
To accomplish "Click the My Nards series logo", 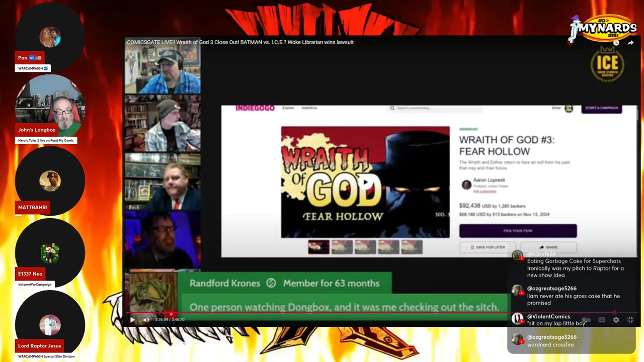I will [x=603, y=29].
